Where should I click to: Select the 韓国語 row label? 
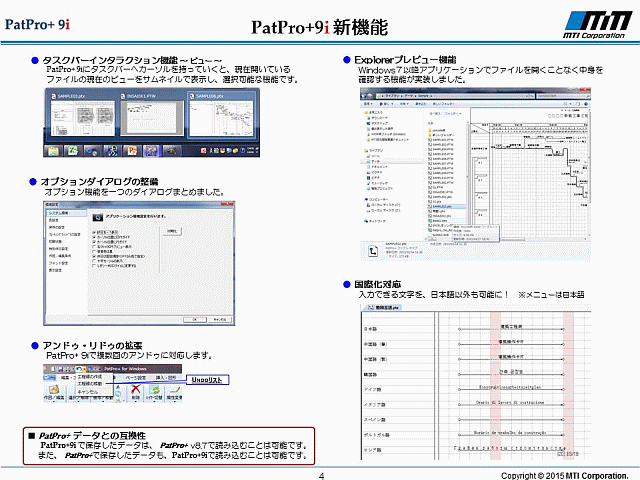click(x=370, y=374)
